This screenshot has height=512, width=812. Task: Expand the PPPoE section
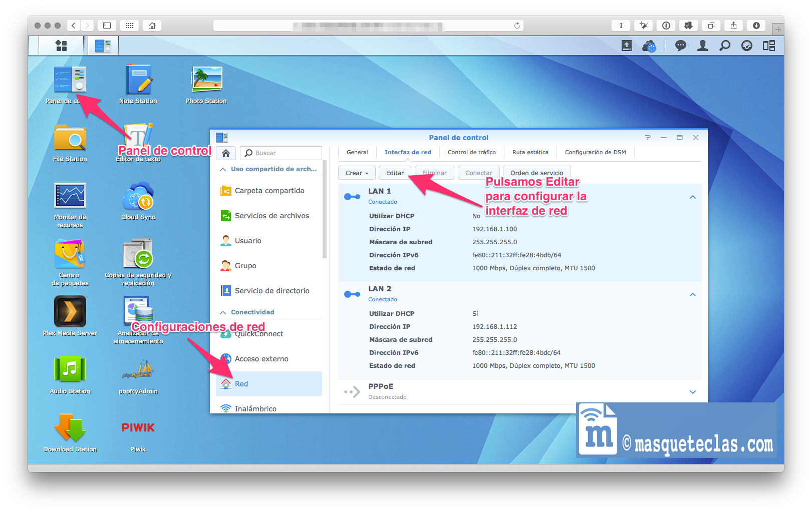click(x=692, y=392)
